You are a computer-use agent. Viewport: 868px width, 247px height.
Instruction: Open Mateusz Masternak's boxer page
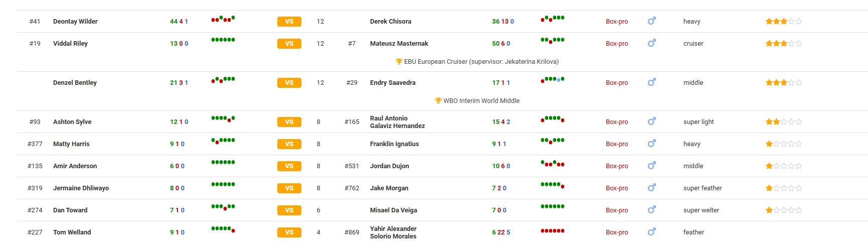(x=399, y=44)
